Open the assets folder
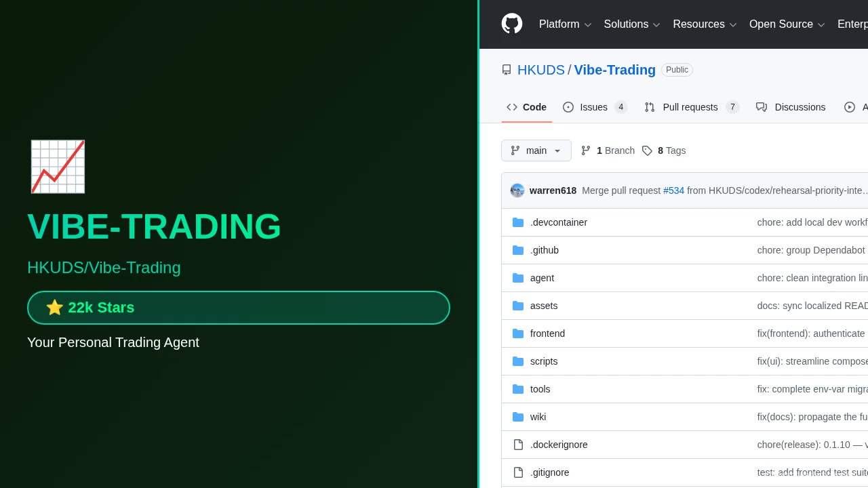This screenshot has width=868, height=488. 544,306
